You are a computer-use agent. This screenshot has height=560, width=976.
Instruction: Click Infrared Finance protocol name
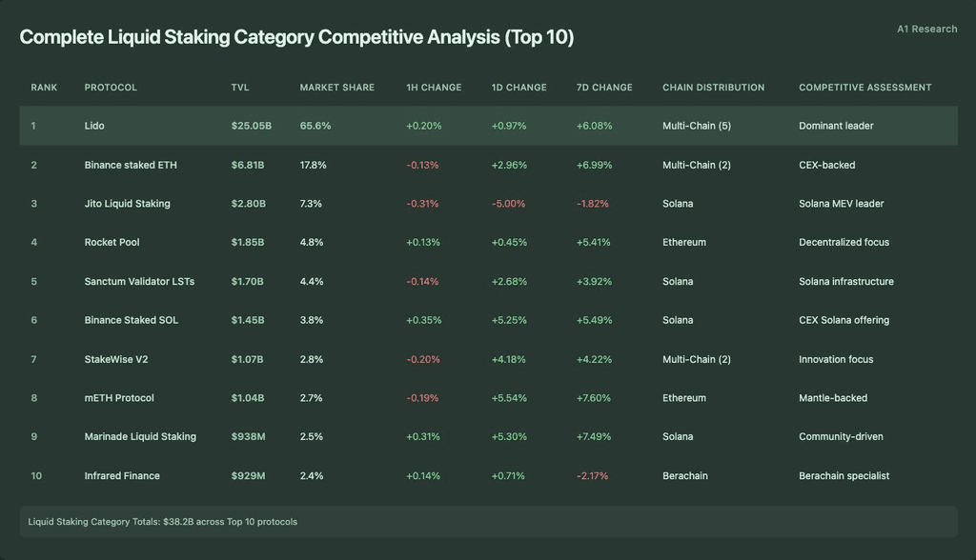pyautogui.click(x=122, y=476)
